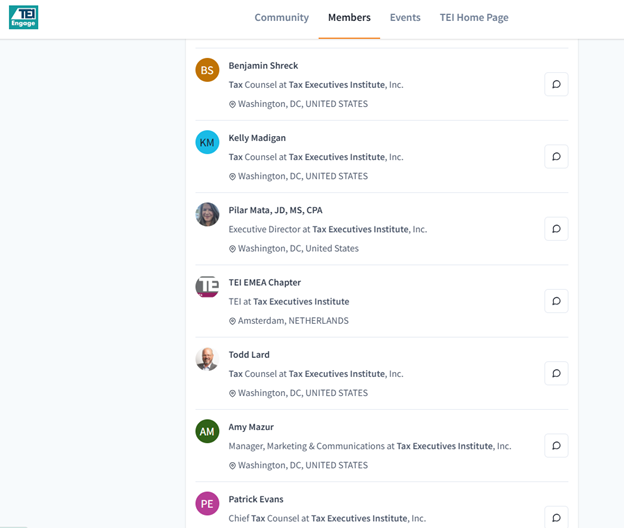Open the TEI Home Page link
Viewport: 624px width, 528px height.
(474, 18)
